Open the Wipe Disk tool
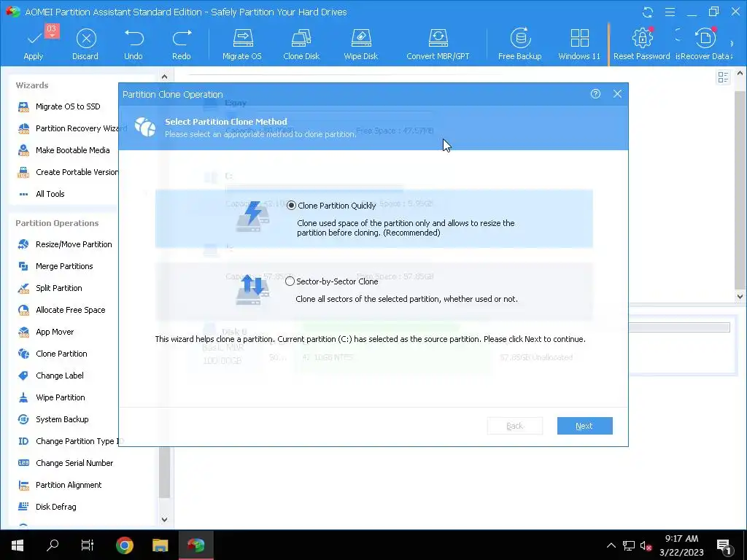Image resolution: width=747 pixels, height=560 pixels. (360, 44)
